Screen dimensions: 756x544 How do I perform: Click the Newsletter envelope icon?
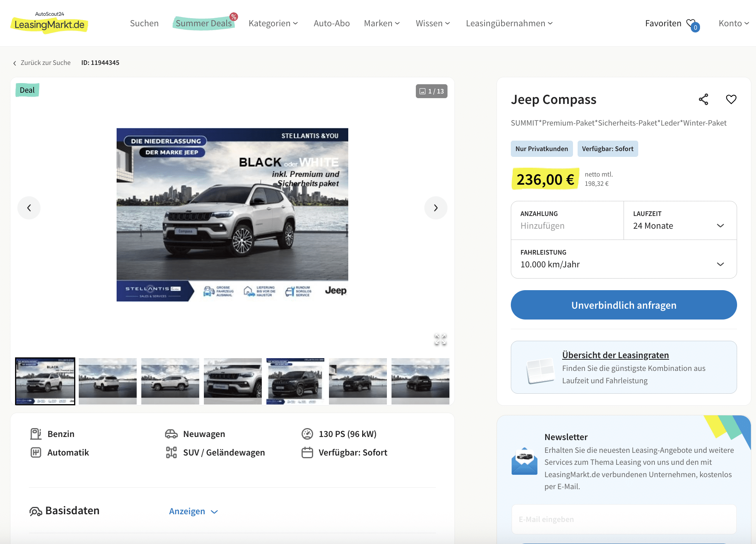tap(524, 461)
